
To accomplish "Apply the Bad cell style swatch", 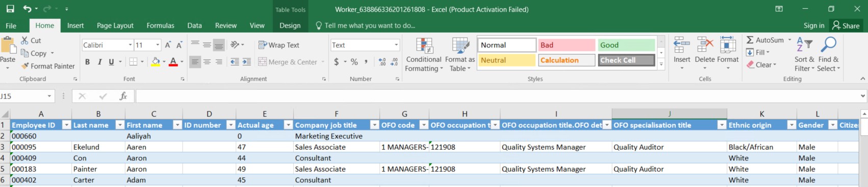I will click(x=567, y=45).
